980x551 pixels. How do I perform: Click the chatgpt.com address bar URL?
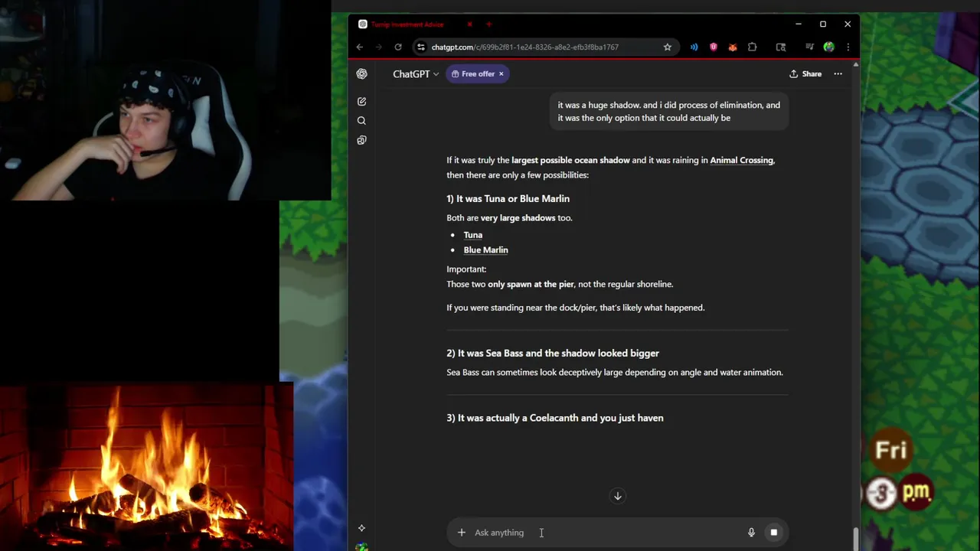525,47
